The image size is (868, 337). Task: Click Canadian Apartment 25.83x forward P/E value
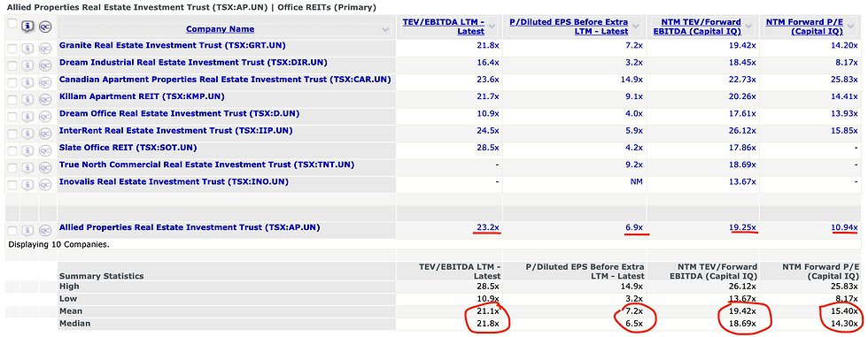pyautogui.click(x=845, y=80)
